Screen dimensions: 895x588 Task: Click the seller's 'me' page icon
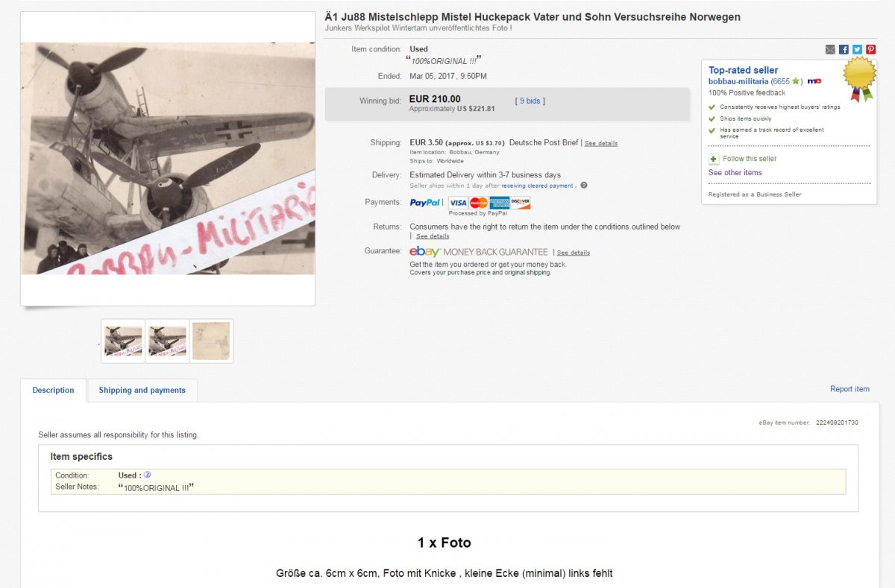pyautogui.click(x=814, y=81)
